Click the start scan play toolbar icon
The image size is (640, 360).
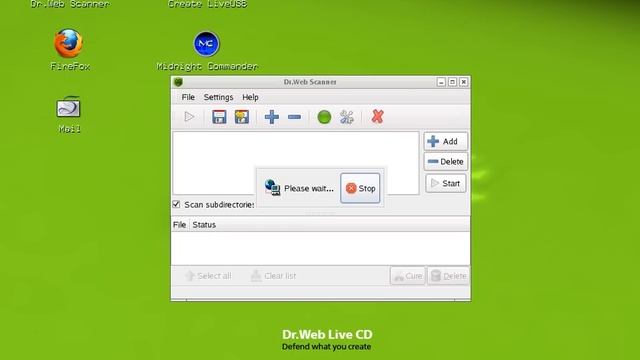pyautogui.click(x=189, y=117)
